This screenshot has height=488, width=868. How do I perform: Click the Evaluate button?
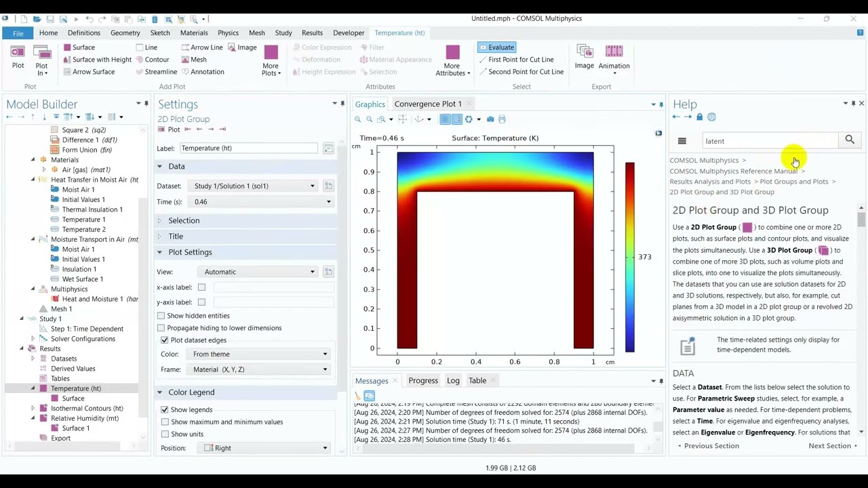coord(496,47)
